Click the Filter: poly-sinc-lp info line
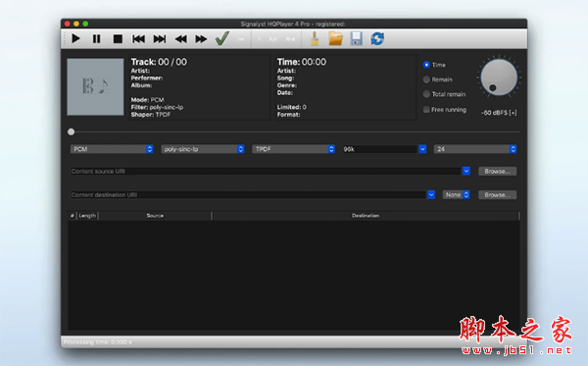Viewport: 588px width, 366px height. tap(157, 107)
